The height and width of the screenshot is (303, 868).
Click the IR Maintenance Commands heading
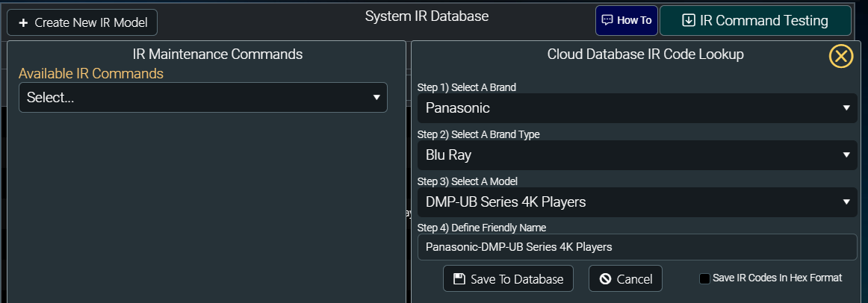[x=217, y=54]
